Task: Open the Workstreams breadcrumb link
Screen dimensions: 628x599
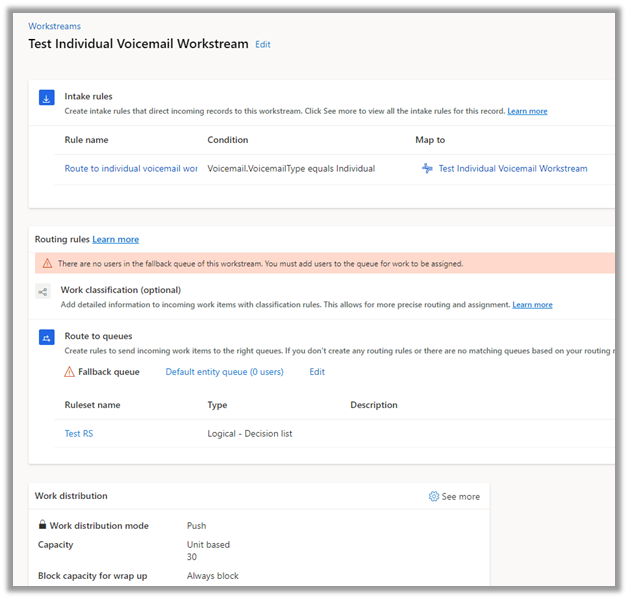Action: pyautogui.click(x=55, y=27)
